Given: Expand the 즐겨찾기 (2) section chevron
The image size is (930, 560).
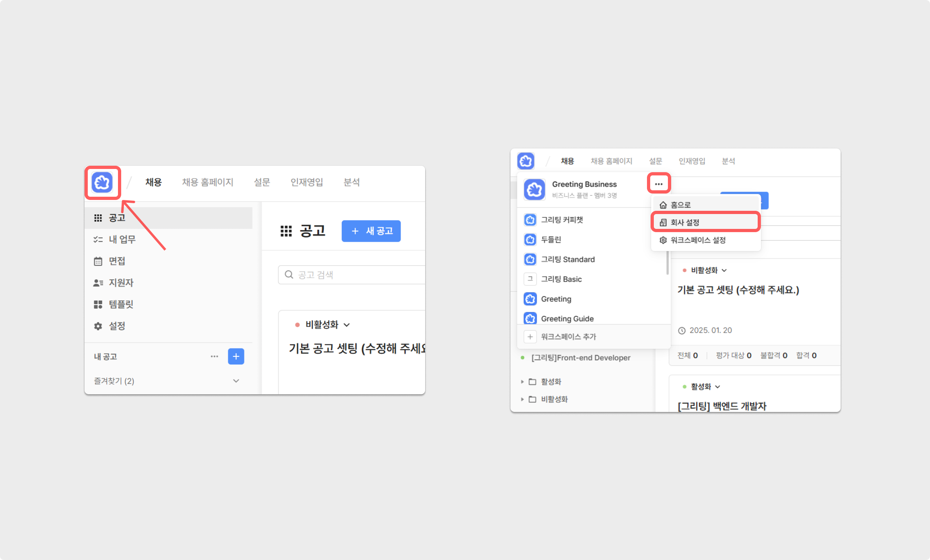Looking at the screenshot, I should 236,381.
